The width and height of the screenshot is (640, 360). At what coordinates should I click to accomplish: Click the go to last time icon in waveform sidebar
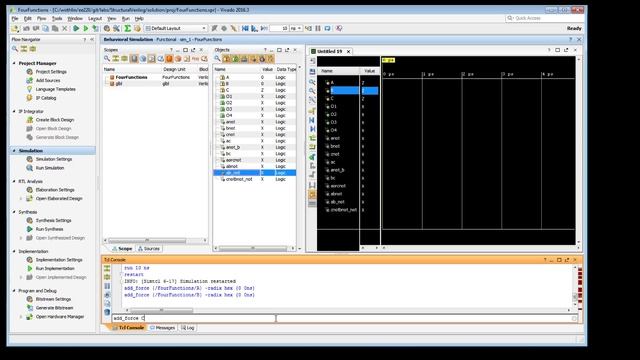(x=312, y=129)
